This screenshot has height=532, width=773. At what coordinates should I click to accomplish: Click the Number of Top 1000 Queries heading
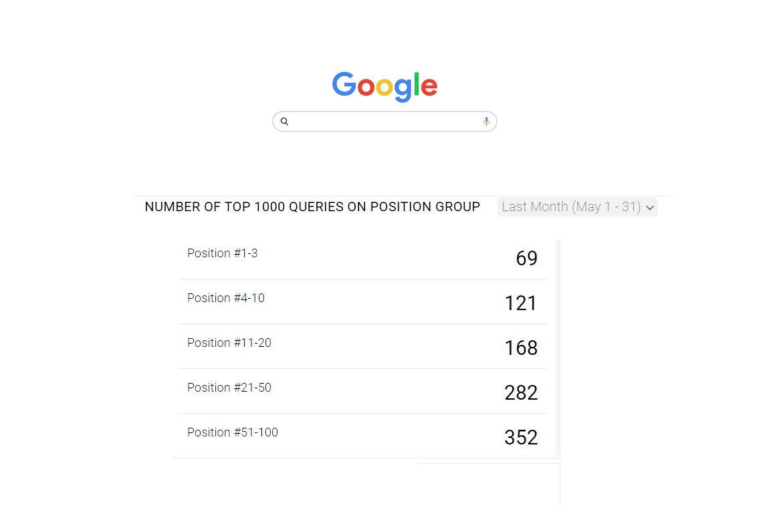click(x=312, y=207)
